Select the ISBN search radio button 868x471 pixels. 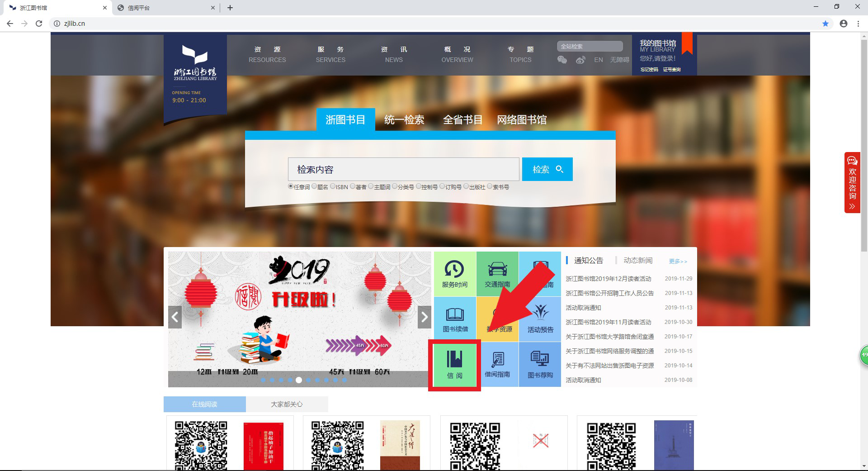tap(333, 186)
